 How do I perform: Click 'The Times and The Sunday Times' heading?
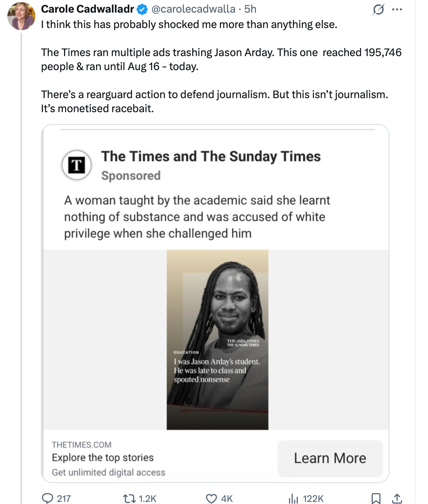pos(211,156)
